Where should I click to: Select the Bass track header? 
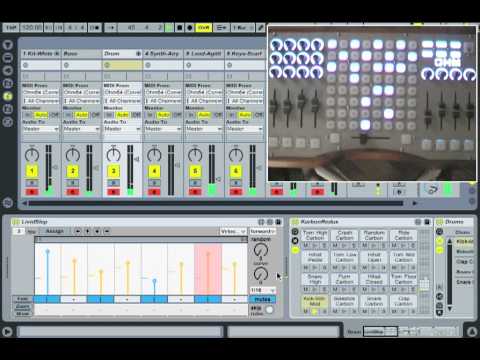coord(82,54)
